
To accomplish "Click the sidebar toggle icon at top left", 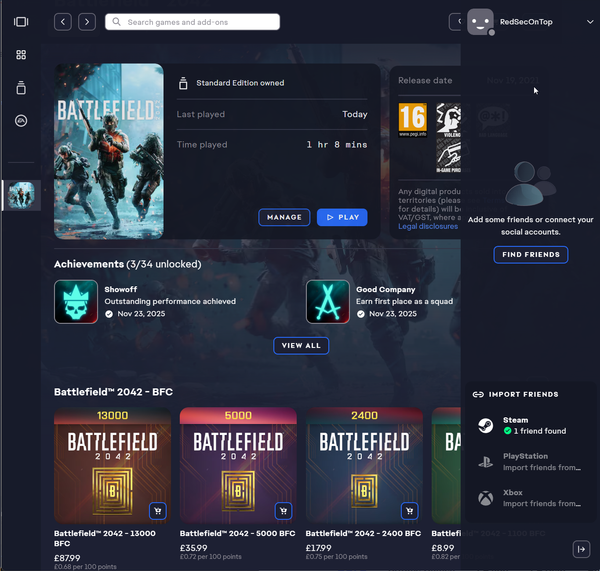I will (21, 21).
